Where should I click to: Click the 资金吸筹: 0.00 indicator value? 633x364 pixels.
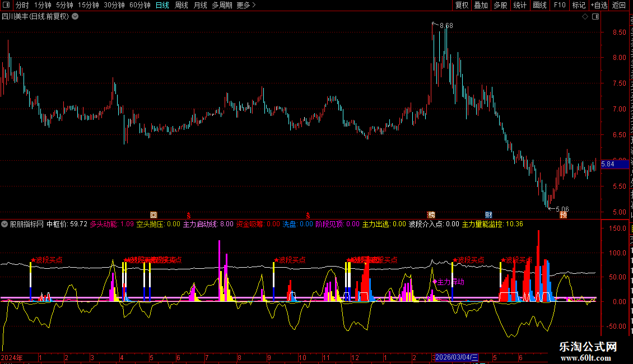(258, 224)
